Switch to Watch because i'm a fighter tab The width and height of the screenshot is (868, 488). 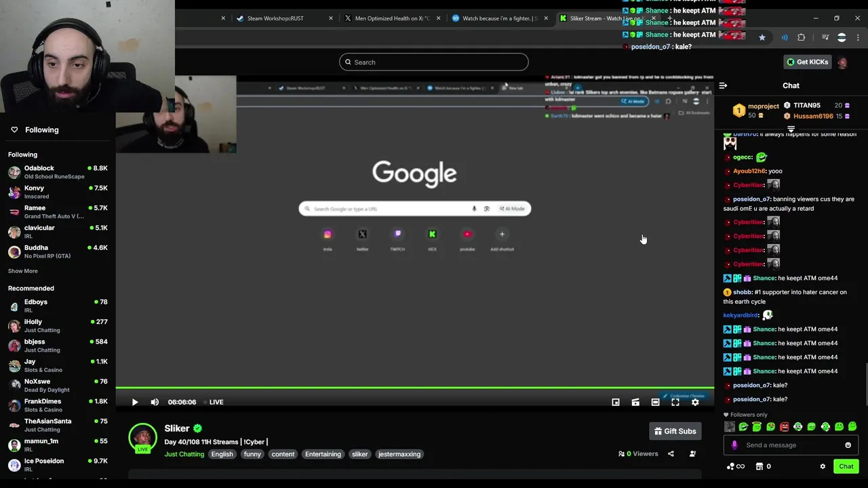pos(500,18)
